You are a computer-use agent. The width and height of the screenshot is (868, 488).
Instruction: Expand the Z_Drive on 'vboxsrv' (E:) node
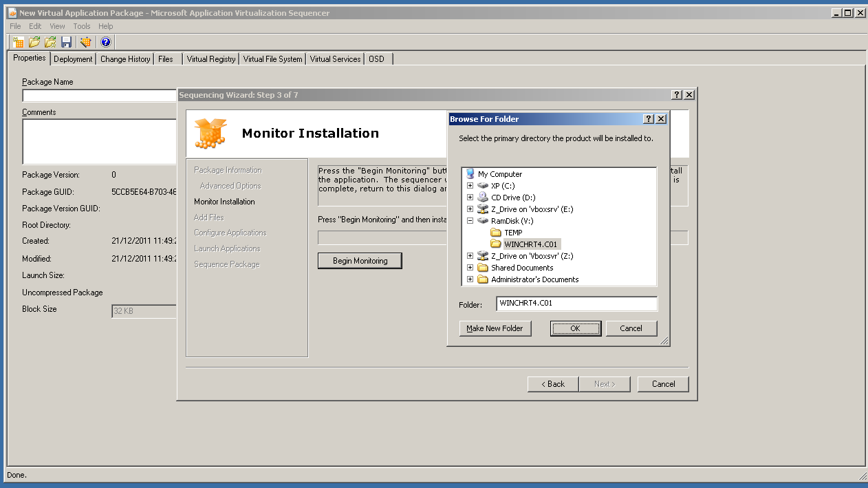tap(470, 209)
